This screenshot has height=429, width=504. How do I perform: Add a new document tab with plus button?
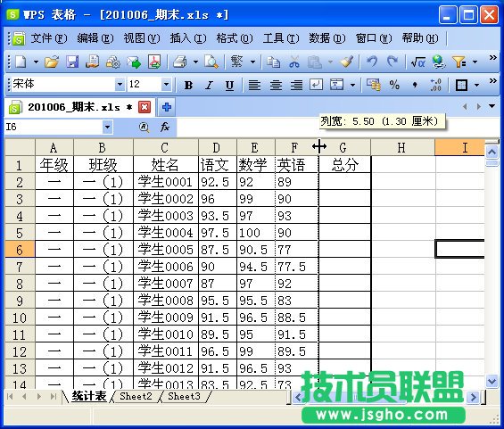point(167,107)
